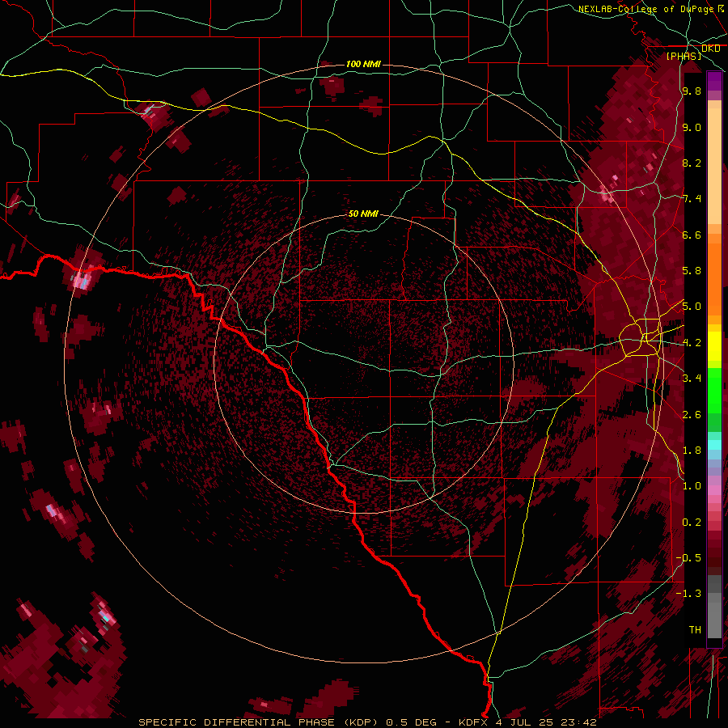The height and width of the screenshot is (728, 728).
Task: Click the 5.8 scale value
Action: pyautogui.click(x=692, y=271)
